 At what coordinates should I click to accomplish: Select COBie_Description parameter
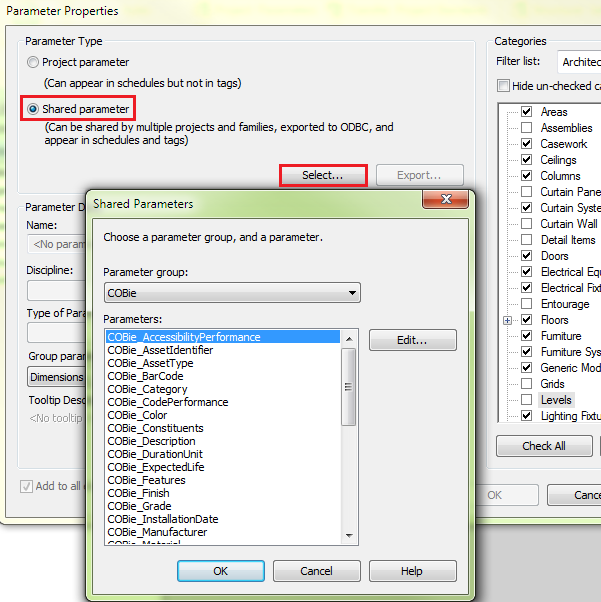click(x=223, y=442)
